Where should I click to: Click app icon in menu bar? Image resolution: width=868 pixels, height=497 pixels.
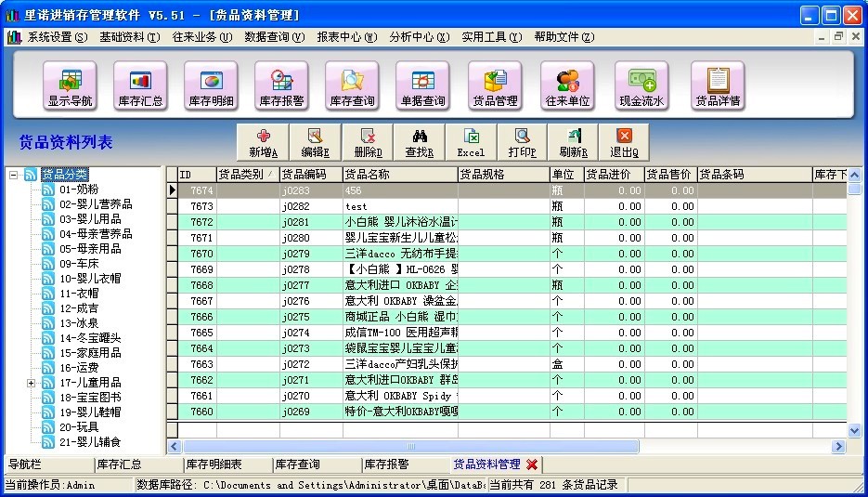[15, 37]
